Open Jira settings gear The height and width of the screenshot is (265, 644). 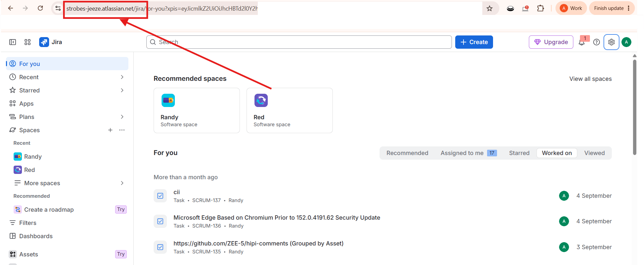tap(611, 42)
